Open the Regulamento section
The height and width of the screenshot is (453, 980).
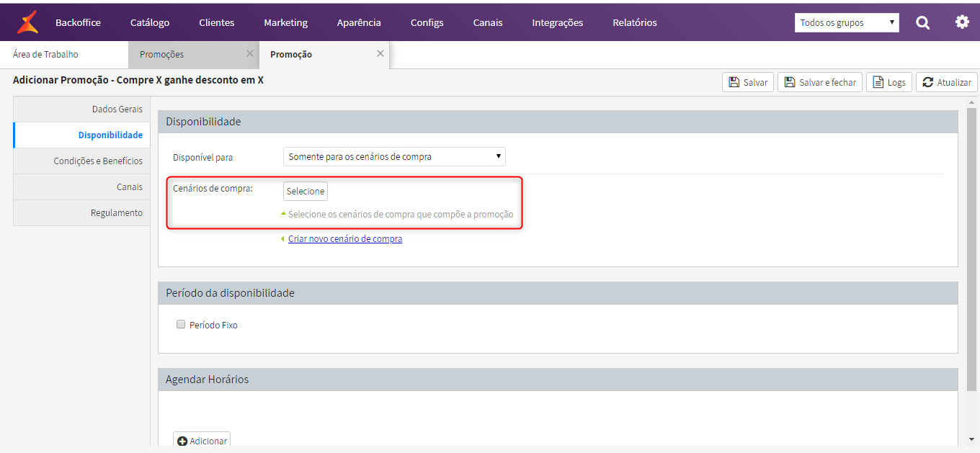click(x=81, y=213)
